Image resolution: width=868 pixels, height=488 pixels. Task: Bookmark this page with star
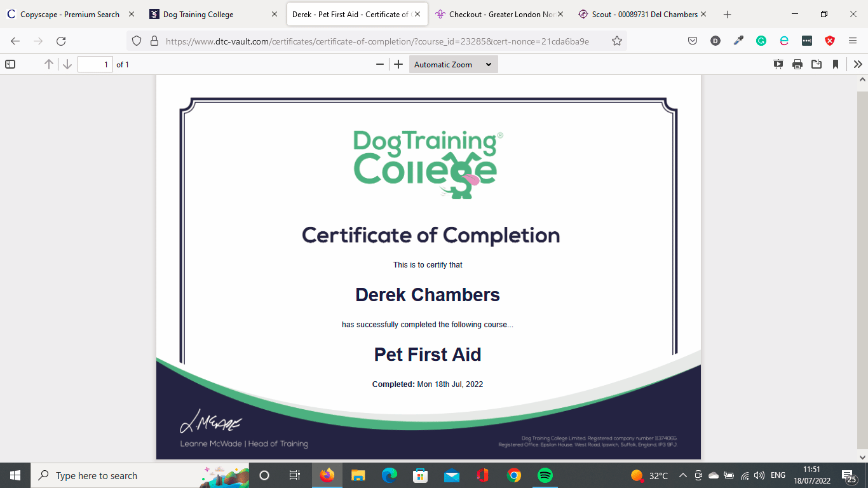pos(616,41)
